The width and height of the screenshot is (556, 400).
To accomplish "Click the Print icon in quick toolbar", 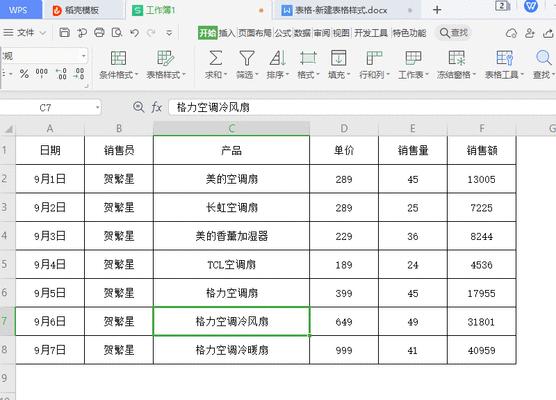I will point(99,33).
